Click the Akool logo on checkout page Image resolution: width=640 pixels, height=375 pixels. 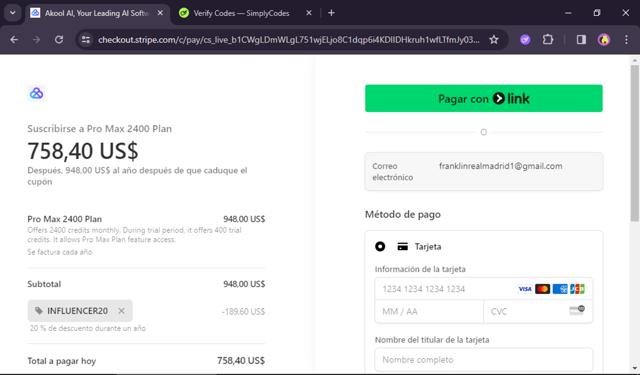point(36,93)
